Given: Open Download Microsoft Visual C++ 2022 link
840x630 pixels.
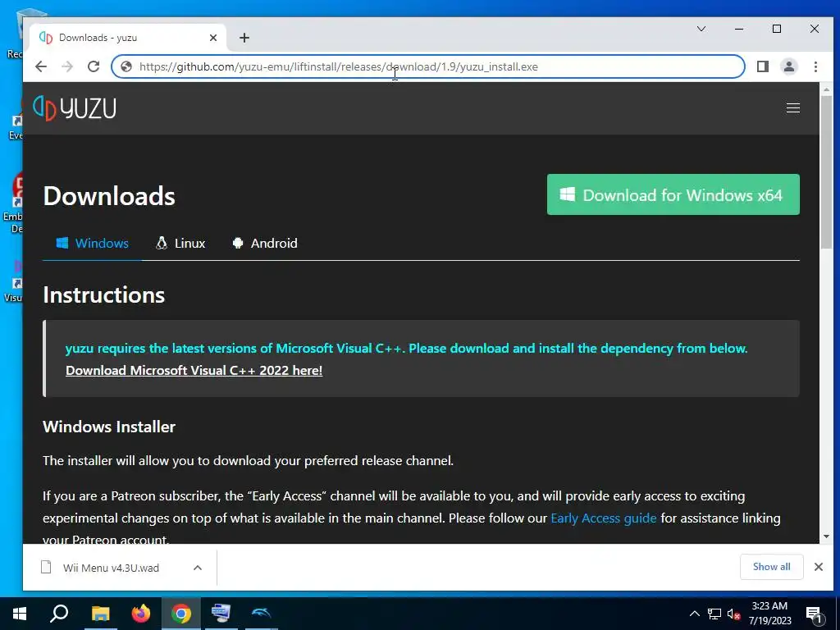Looking at the screenshot, I should click(194, 370).
